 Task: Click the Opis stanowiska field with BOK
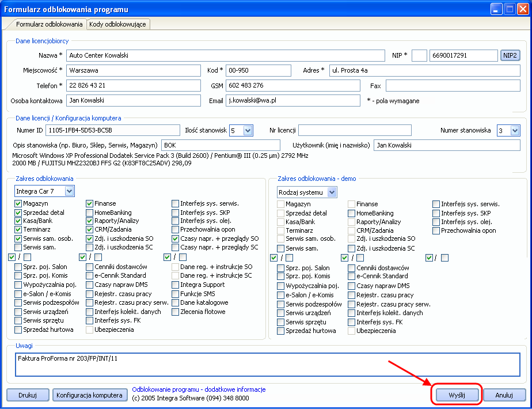tap(221, 145)
